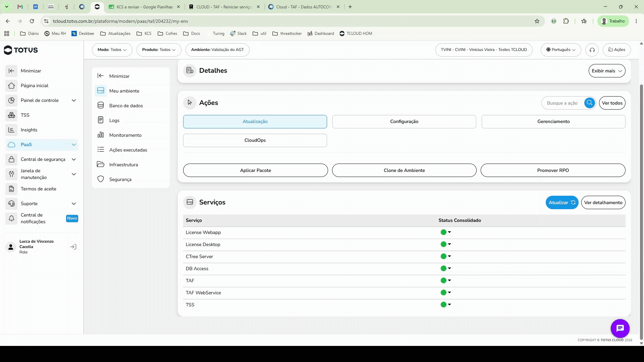
Task: Expand CTree Server status arrow
Action: coord(449,256)
